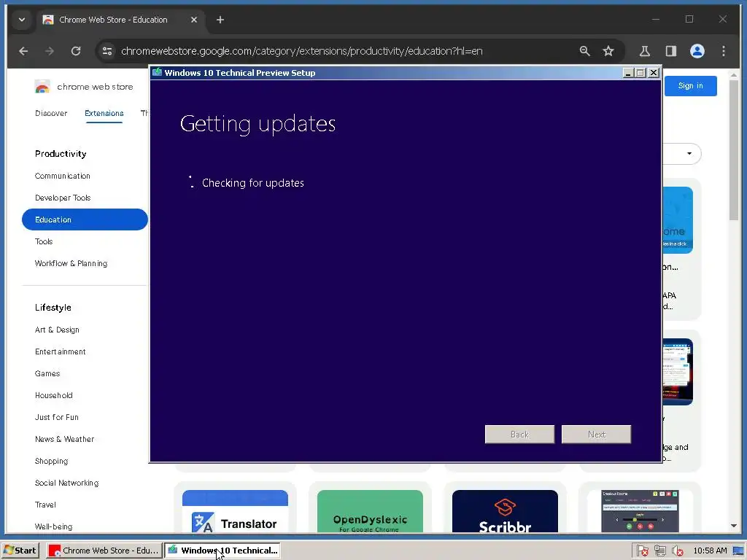Open Chrome Labs flask icon

coord(645,51)
